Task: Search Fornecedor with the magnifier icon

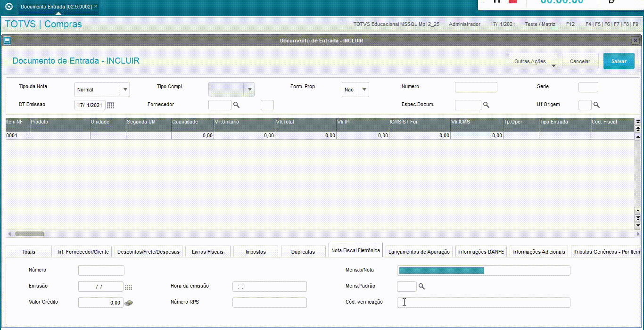Action: pyautogui.click(x=236, y=105)
